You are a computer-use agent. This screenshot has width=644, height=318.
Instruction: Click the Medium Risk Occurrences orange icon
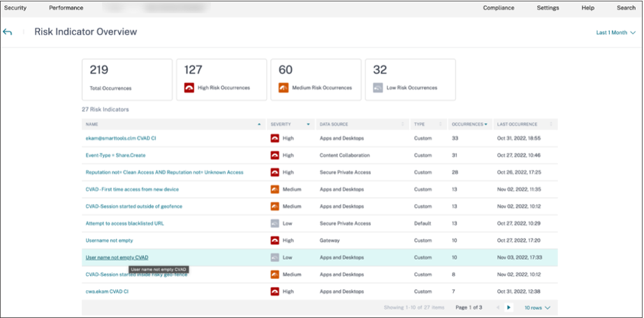pyautogui.click(x=284, y=88)
